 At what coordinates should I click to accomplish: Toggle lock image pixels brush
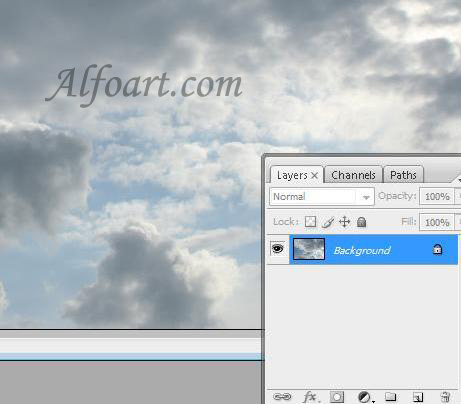(328, 222)
